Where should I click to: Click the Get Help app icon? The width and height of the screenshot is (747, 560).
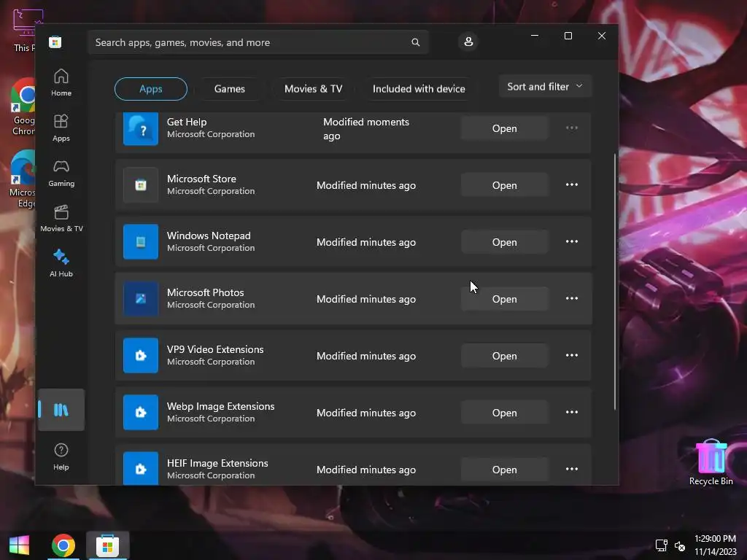coord(141,128)
